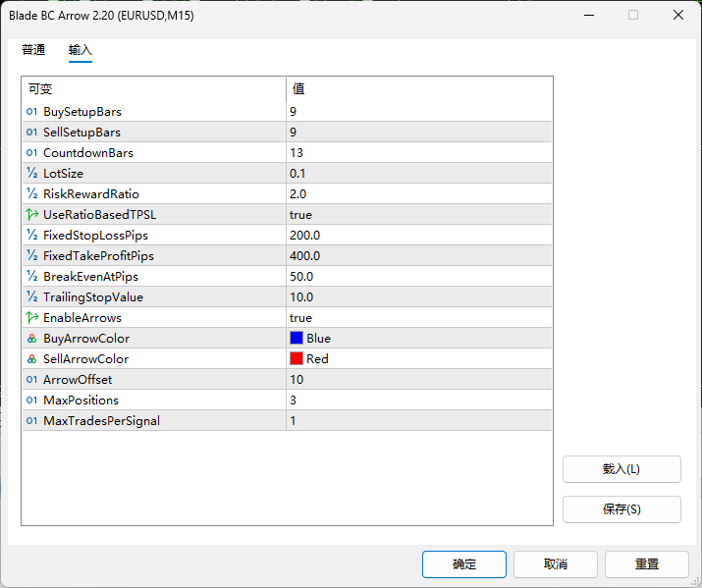Switch to the 普通 tab
This screenshot has height=588, width=702.
tap(33, 50)
